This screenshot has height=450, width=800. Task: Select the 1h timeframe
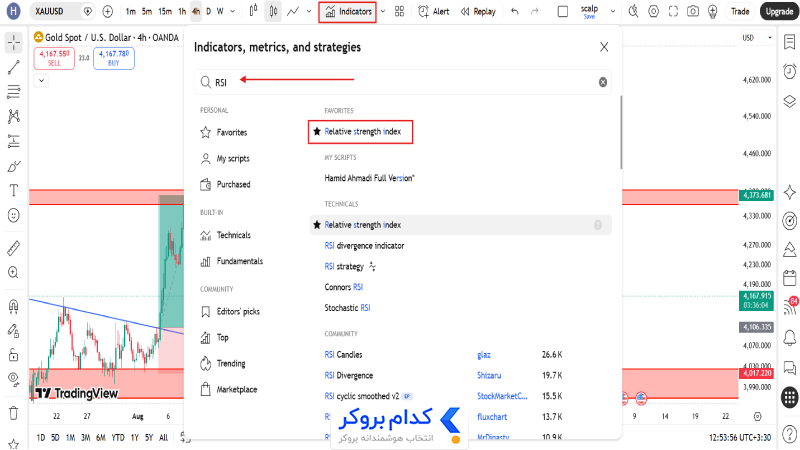[182, 11]
